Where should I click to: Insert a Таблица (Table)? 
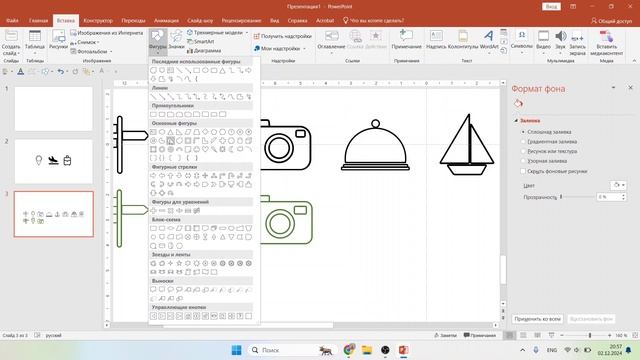tap(35, 41)
